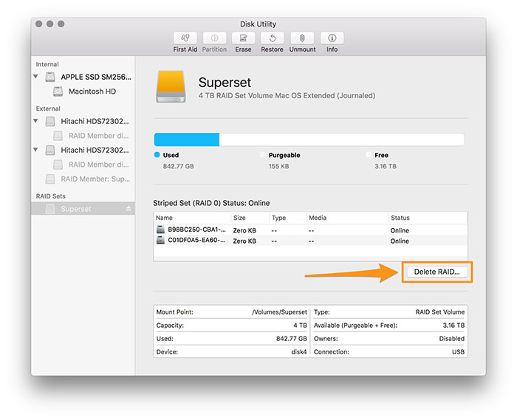Click the Restore toolbar icon
Viewport: 517px width, 420px height.
tap(273, 38)
